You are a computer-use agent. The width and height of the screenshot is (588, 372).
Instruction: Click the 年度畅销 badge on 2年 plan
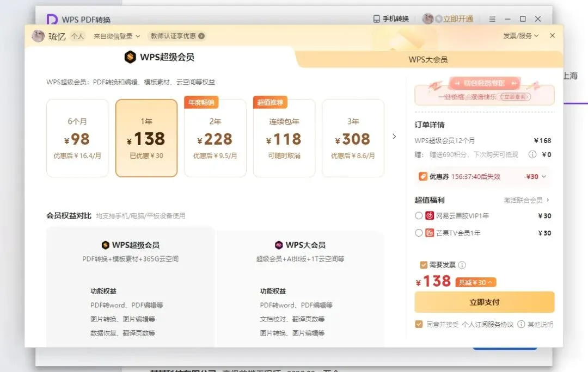pyautogui.click(x=201, y=102)
